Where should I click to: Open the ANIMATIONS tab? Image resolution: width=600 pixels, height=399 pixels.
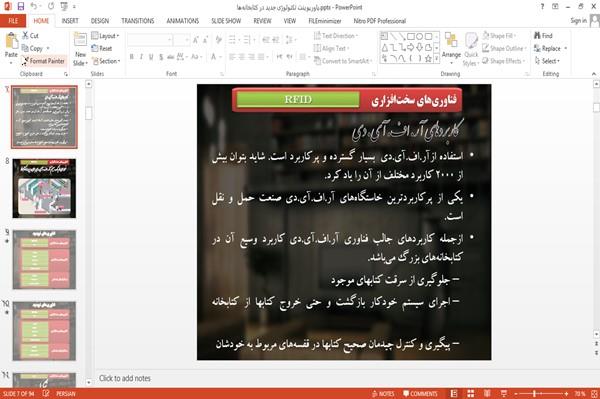click(183, 21)
